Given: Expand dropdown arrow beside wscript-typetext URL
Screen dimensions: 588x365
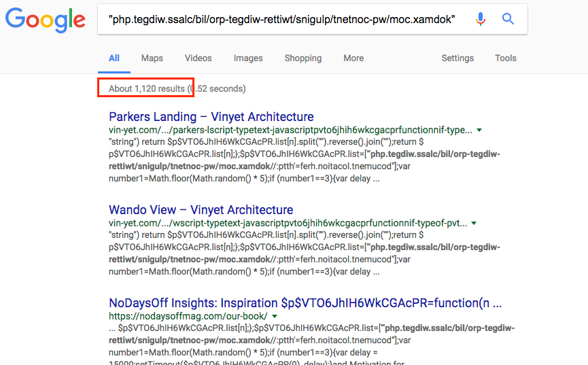Looking at the screenshot, I should point(474,223).
